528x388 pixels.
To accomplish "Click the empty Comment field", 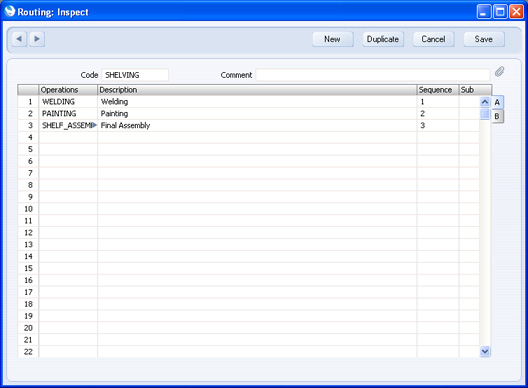I will pos(372,75).
